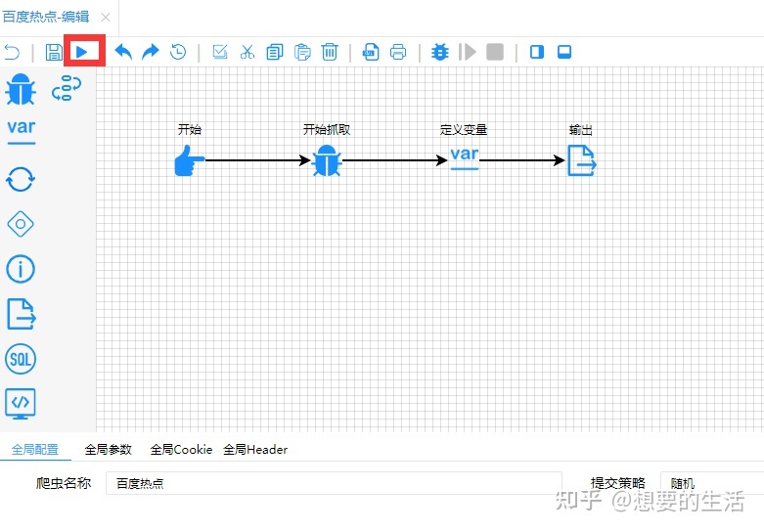Image resolution: width=764 pixels, height=532 pixels.
Task: Click the 定义变量 label on the canvas
Action: click(464, 130)
